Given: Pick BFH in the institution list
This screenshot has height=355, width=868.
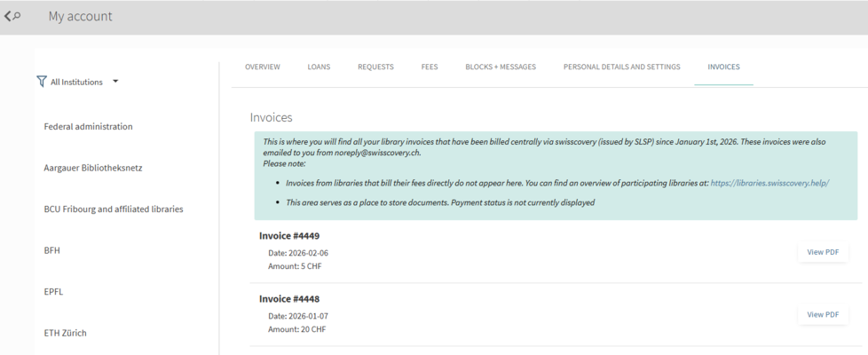Looking at the screenshot, I should [52, 250].
